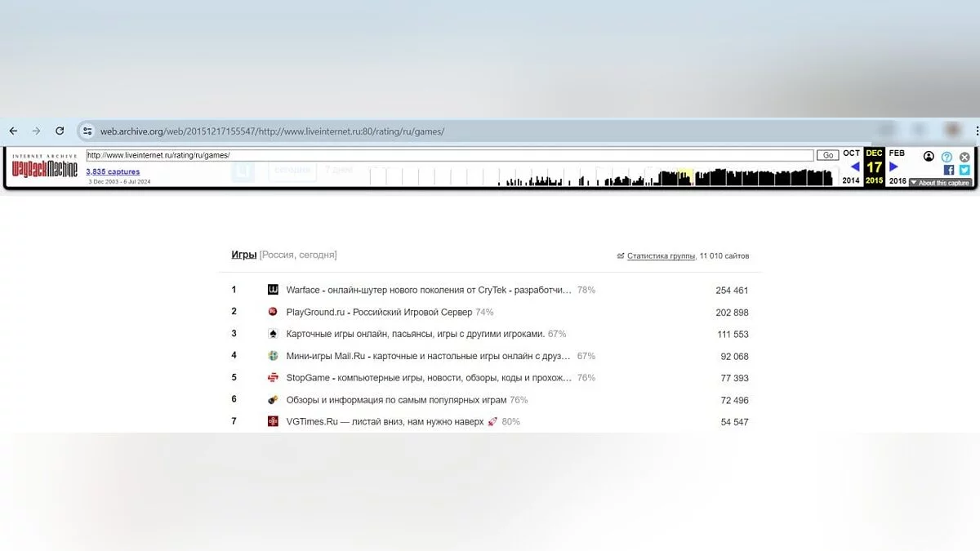
Task: Expand the About this capture dropdown
Action: pyautogui.click(x=940, y=183)
